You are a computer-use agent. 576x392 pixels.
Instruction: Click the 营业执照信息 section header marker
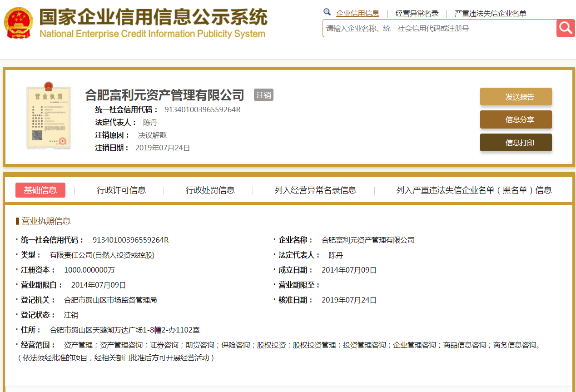click(x=17, y=221)
